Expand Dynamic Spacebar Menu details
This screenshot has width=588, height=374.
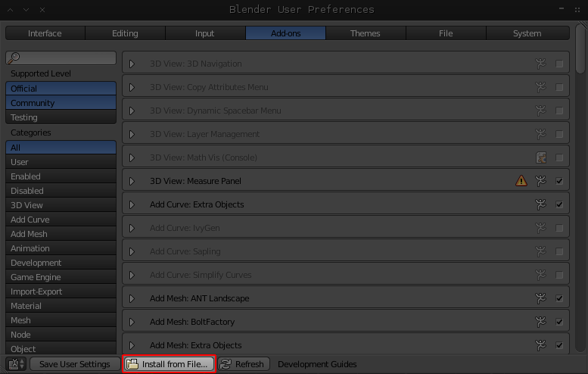(132, 111)
